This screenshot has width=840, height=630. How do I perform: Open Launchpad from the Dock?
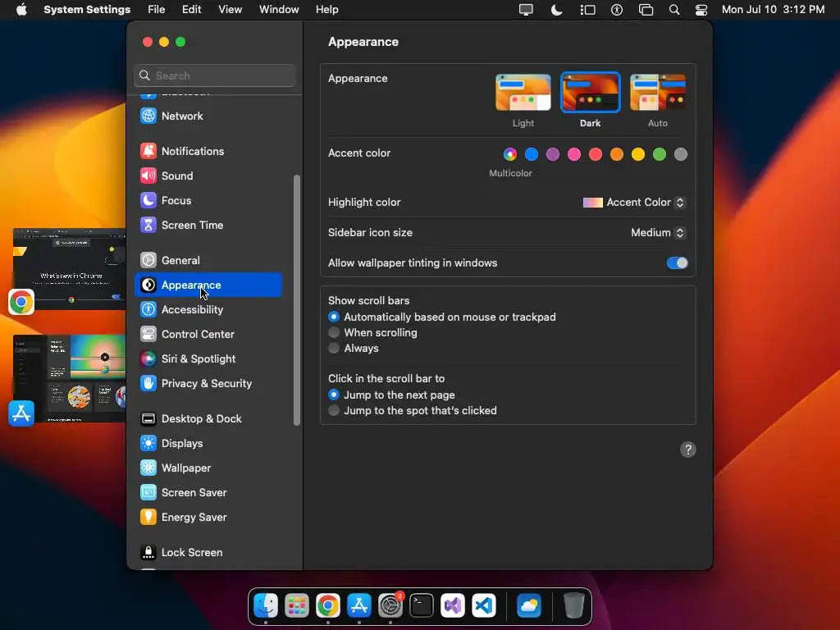pyautogui.click(x=297, y=606)
